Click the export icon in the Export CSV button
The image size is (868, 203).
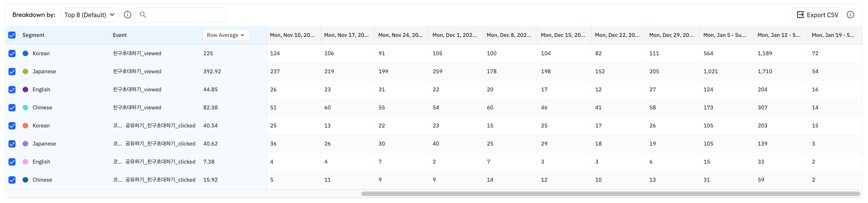point(800,15)
